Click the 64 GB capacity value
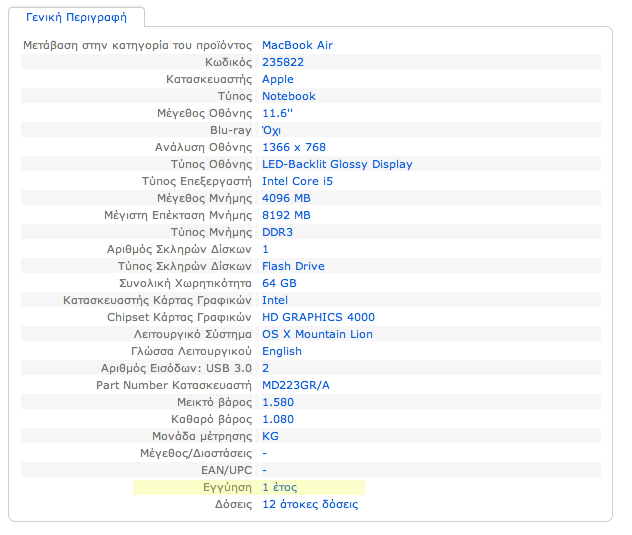 [279, 283]
